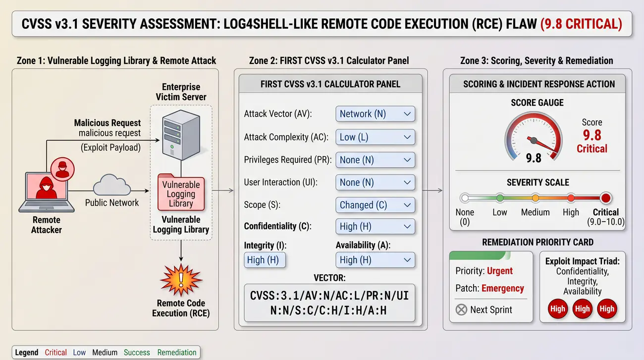Click the Low legend entry
Screen dimensions: 644x360
tap(79, 353)
